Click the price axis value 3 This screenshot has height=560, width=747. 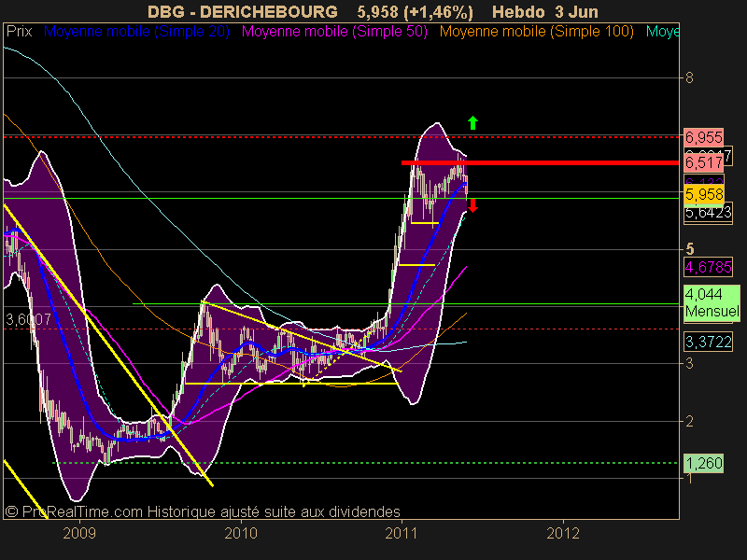(x=689, y=364)
